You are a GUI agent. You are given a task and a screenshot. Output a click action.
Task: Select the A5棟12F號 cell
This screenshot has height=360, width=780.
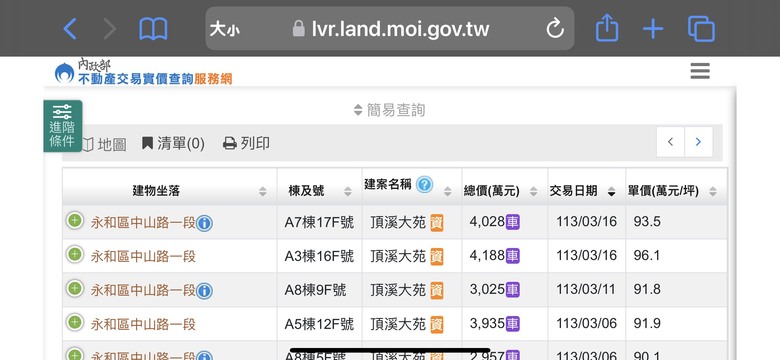(319, 324)
